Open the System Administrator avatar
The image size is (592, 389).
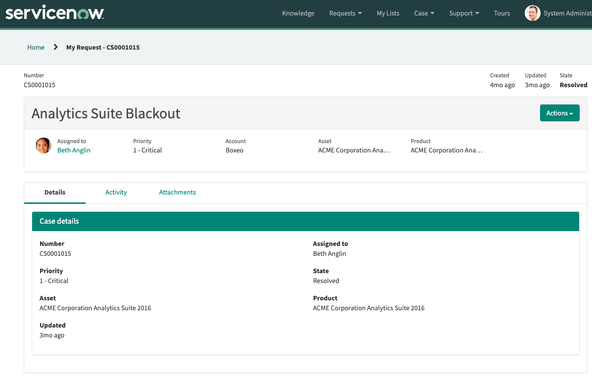tap(532, 13)
